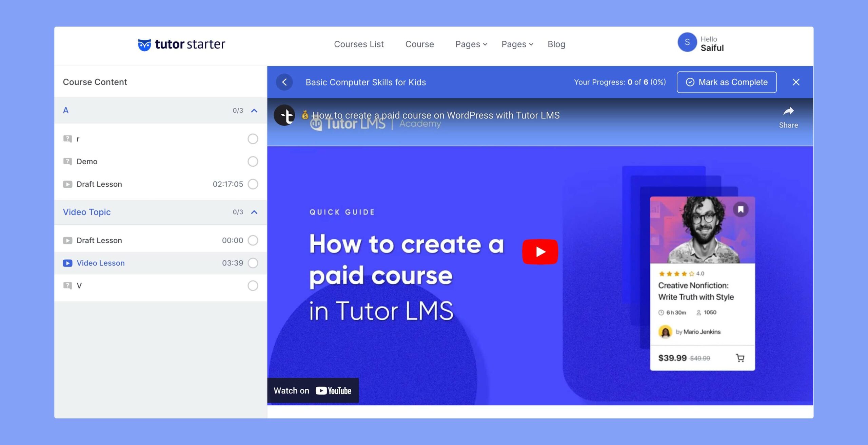
Task: Click the shopping cart icon on course card
Action: (740, 357)
